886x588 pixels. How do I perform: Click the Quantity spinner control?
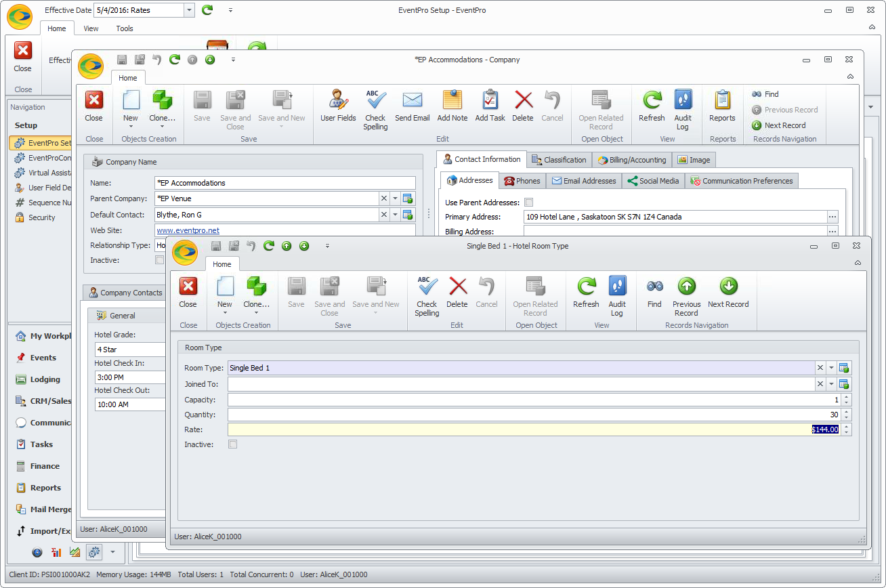pos(846,415)
